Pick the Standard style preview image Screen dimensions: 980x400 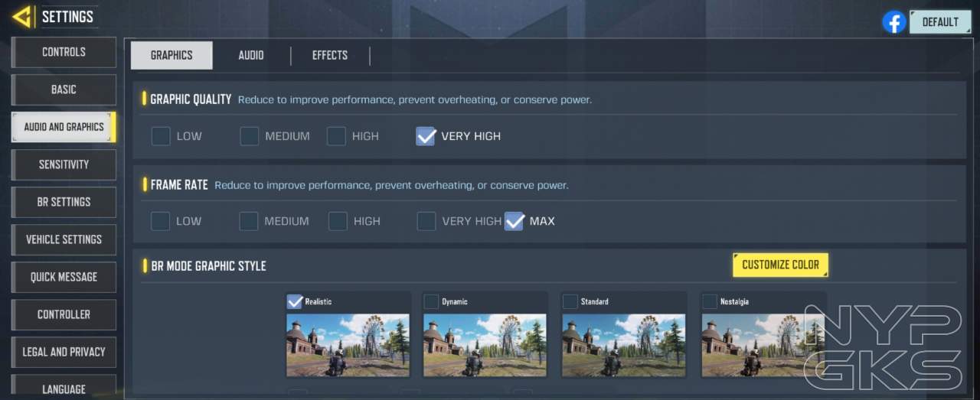click(623, 344)
